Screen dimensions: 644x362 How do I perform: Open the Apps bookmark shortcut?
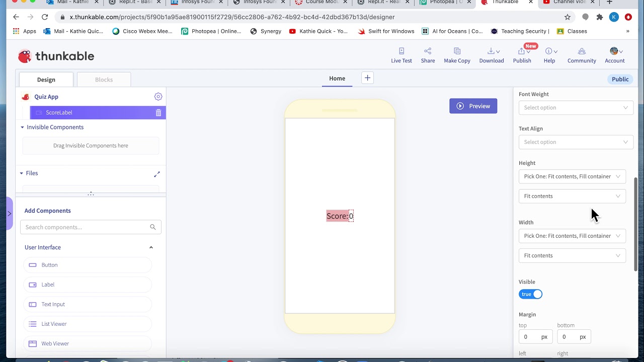pyautogui.click(x=24, y=31)
